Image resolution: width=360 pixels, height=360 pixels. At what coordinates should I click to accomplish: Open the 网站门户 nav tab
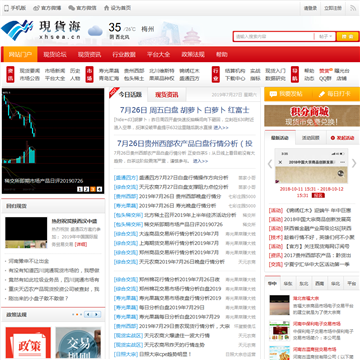pos(20,54)
